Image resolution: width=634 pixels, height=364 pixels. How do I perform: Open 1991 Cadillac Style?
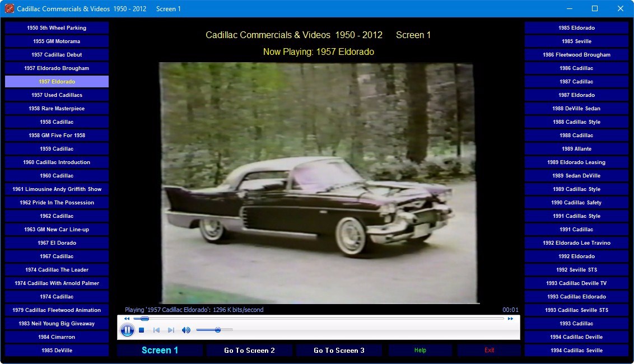tap(576, 216)
